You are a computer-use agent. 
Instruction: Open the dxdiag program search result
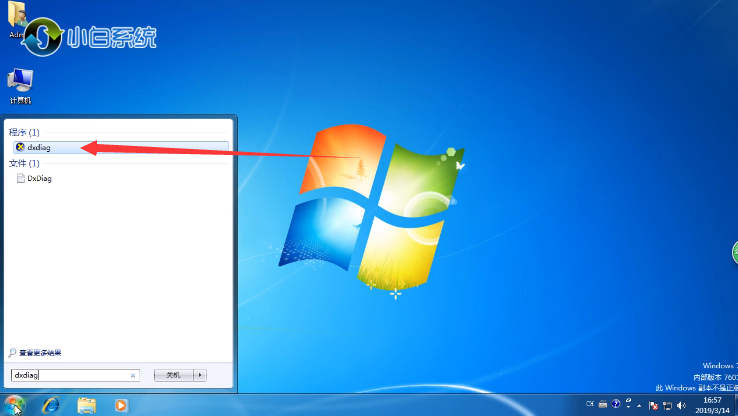(x=121, y=147)
